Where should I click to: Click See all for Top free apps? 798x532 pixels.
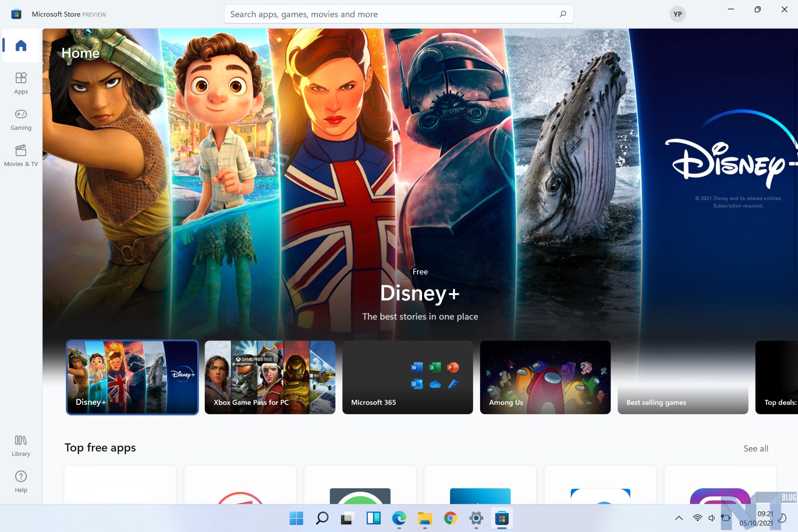point(756,448)
